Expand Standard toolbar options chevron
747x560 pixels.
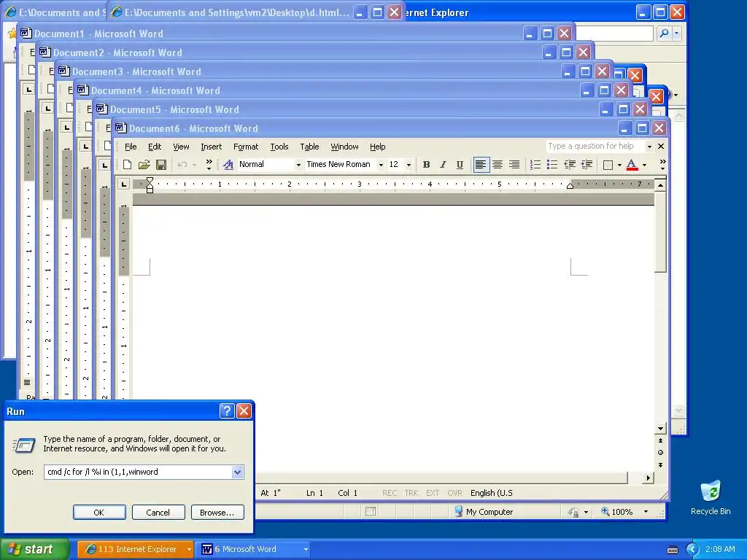coord(209,165)
